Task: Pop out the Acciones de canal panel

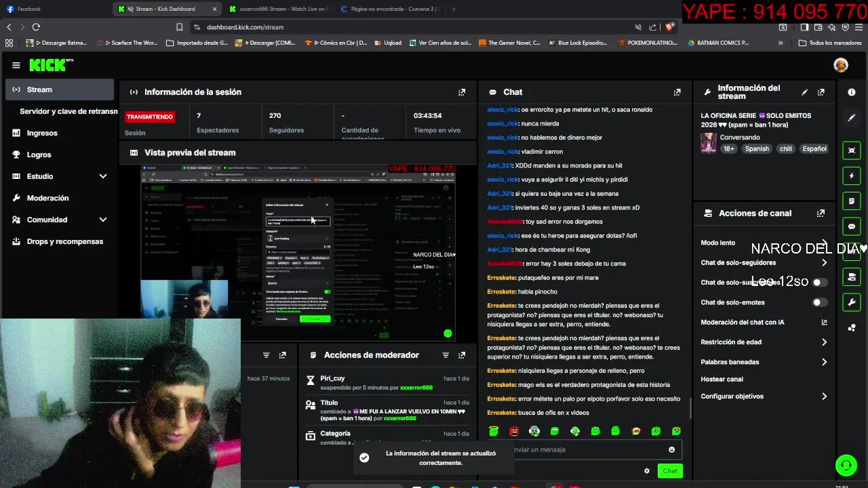Action: point(821,213)
